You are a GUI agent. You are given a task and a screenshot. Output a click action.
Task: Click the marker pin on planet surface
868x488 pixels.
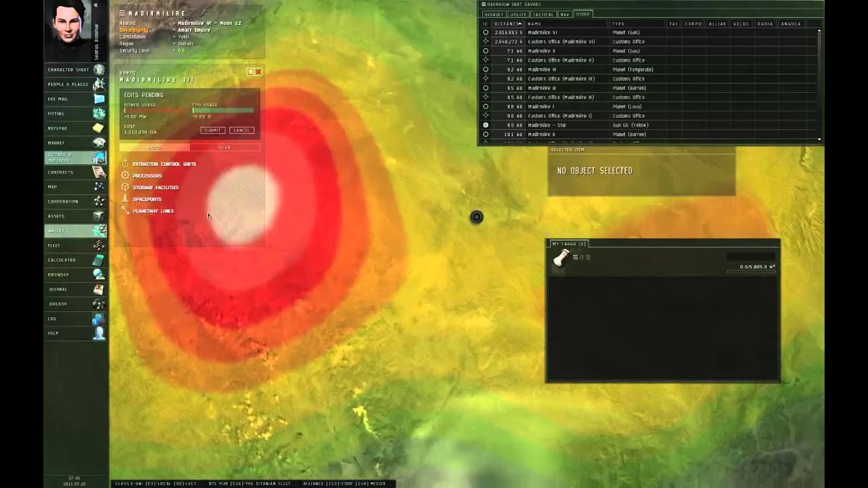click(477, 217)
